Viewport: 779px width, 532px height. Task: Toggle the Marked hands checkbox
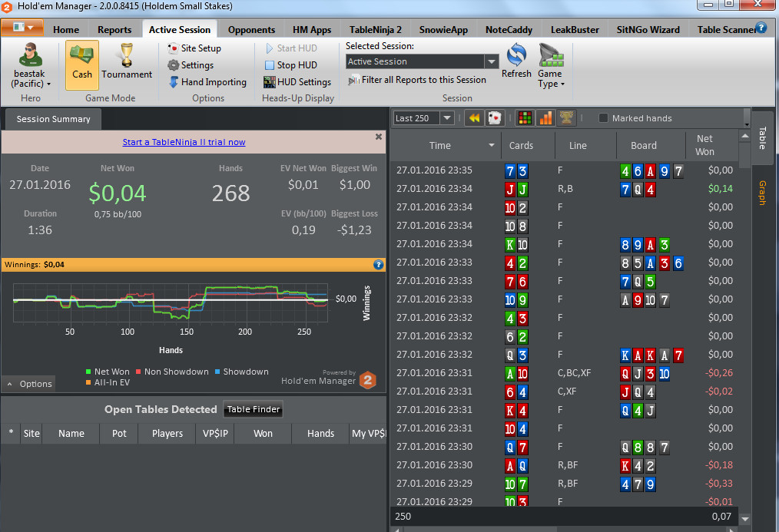(x=603, y=118)
